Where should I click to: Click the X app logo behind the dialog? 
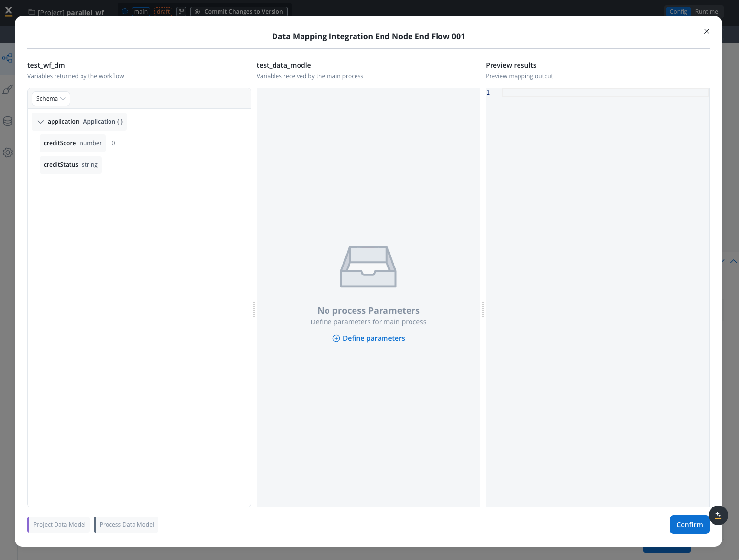(8, 11)
